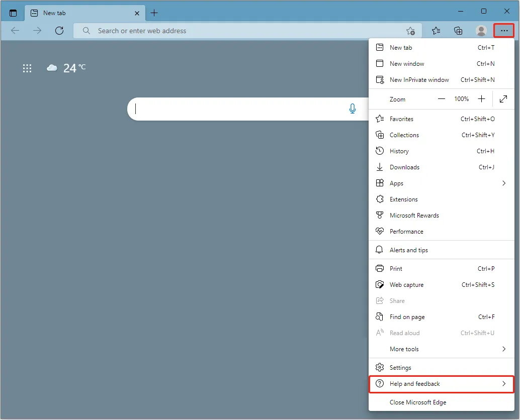
Task: Enter full screen via the zoom expand icon
Action: point(503,99)
